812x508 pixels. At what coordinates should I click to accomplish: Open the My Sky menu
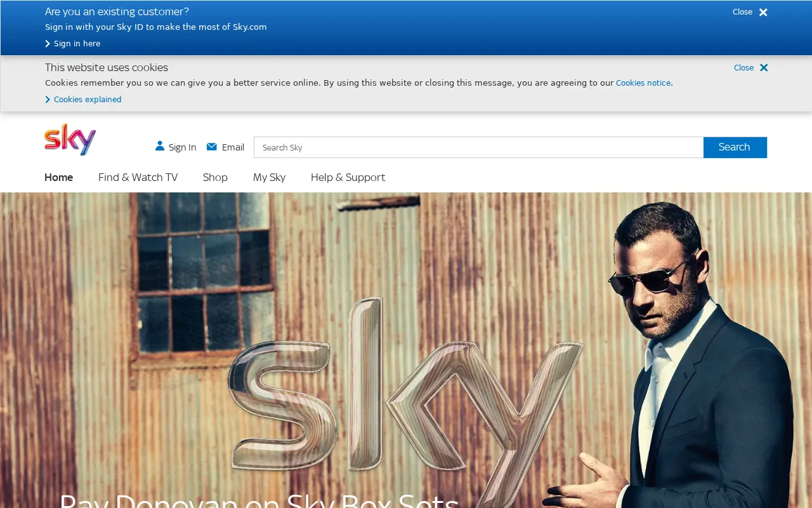click(269, 177)
